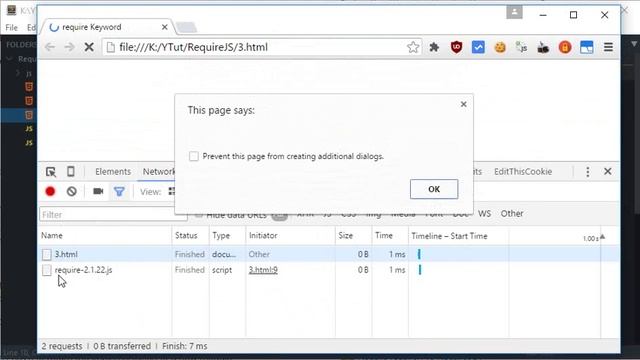Sort by the Time column header
Screen dimensions: 640x360
(390, 236)
